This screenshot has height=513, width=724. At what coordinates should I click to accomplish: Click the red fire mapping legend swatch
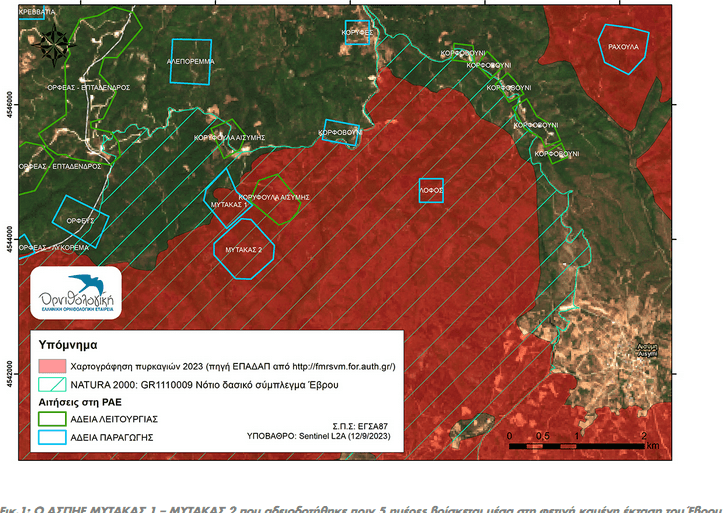(x=51, y=367)
